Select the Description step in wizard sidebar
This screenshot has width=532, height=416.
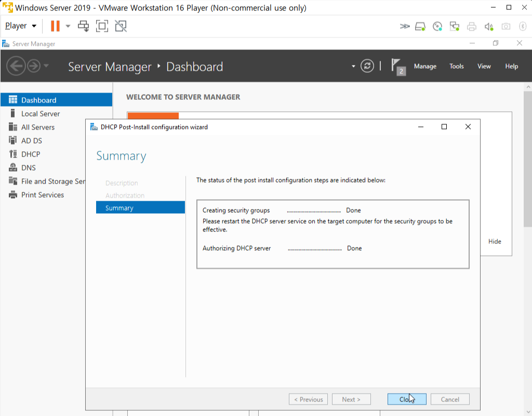122,183
